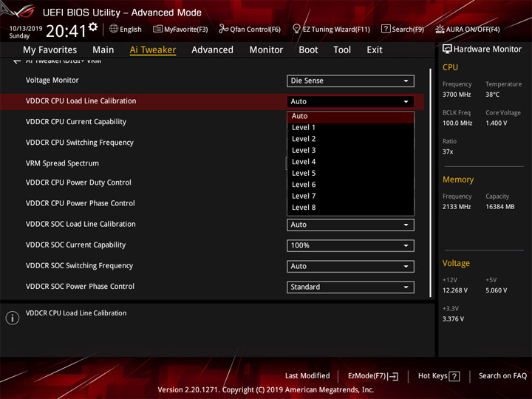Viewport: 532px width, 399px height.
Task: Click CPU frequency value 3700 MHz
Action: point(457,95)
